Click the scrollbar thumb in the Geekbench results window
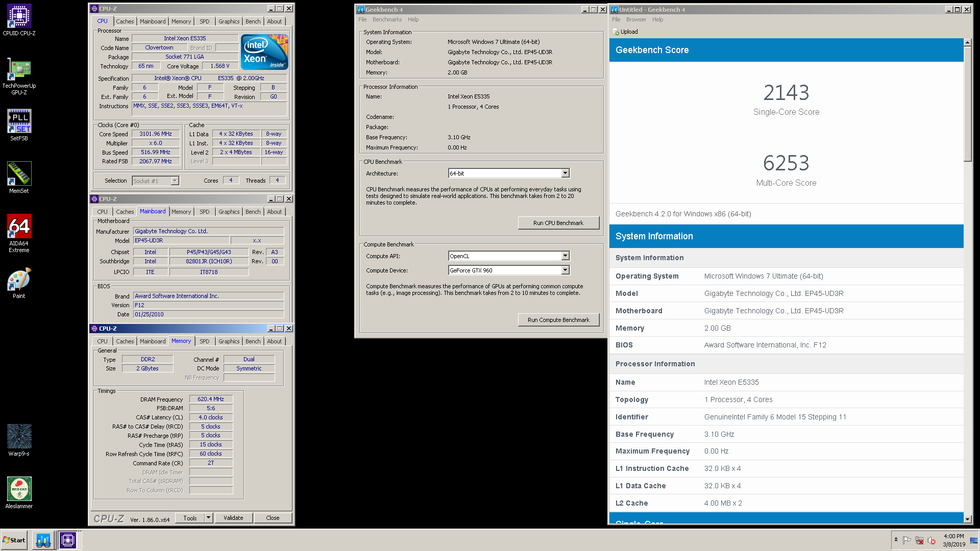Image resolution: width=980 pixels, height=551 pixels. (967, 104)
